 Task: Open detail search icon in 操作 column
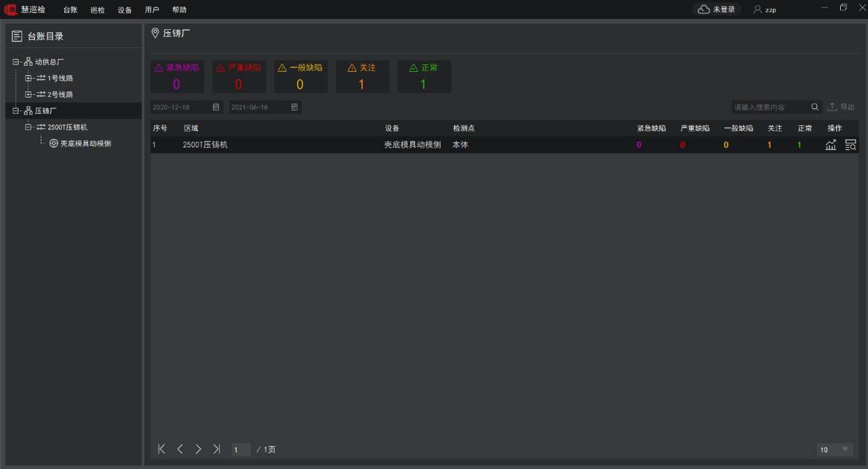coord(850,145)
